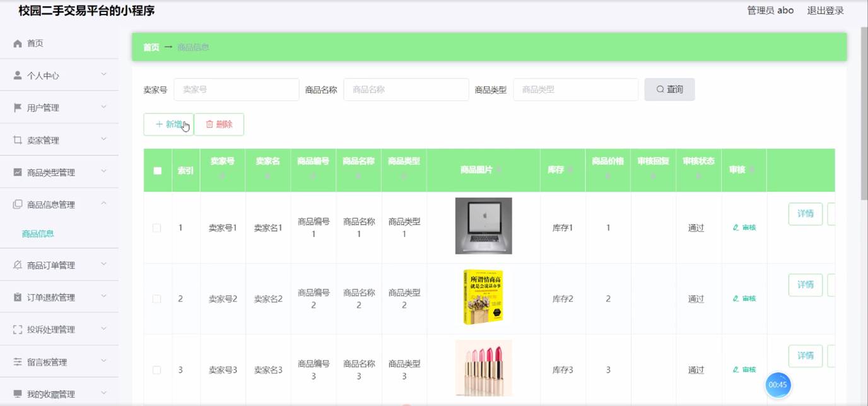Image resolution: width=868 pixels, height=406 pixels.
Task: Click the 审核 edit icon in row 1
Action: tap(736, 228)
